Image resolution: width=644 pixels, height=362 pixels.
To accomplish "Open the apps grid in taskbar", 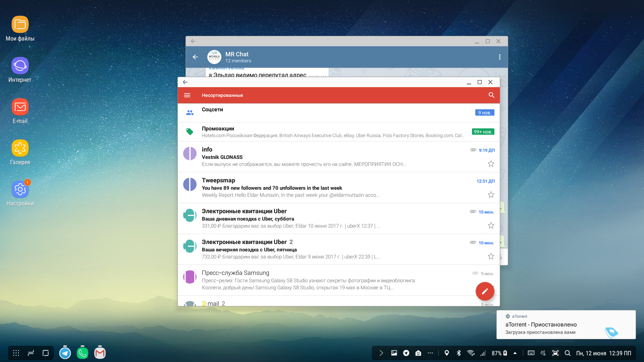I will tap(16, 353).
